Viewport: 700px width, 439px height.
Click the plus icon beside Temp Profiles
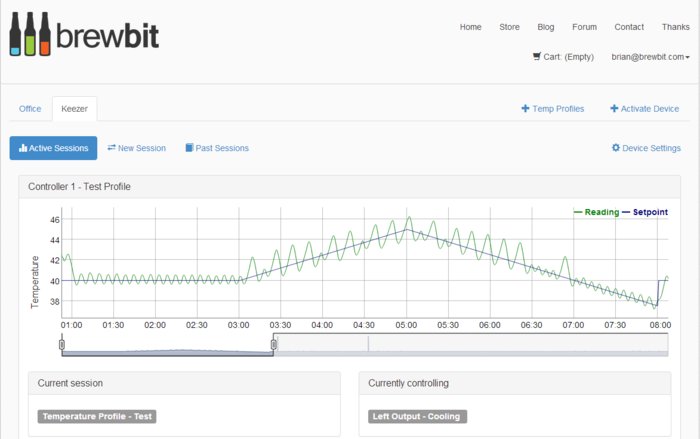pyautogui.click(x=525, y=109)
